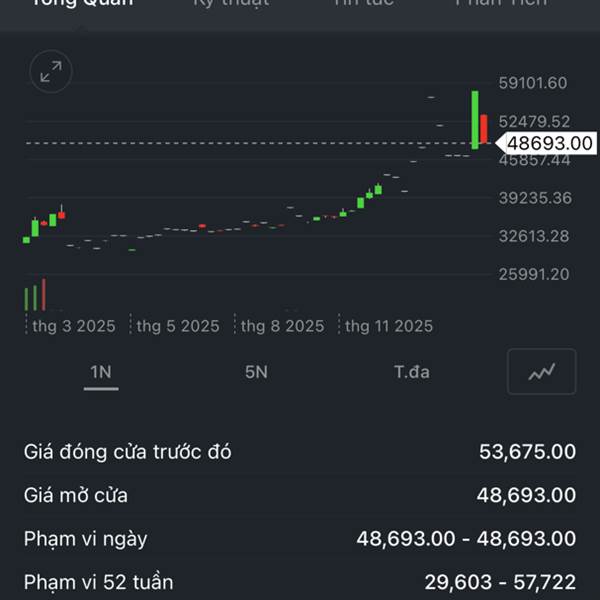600x600 pixels.
Task: Click the thg 8 2025 date marker
Action: coord(283,326)
